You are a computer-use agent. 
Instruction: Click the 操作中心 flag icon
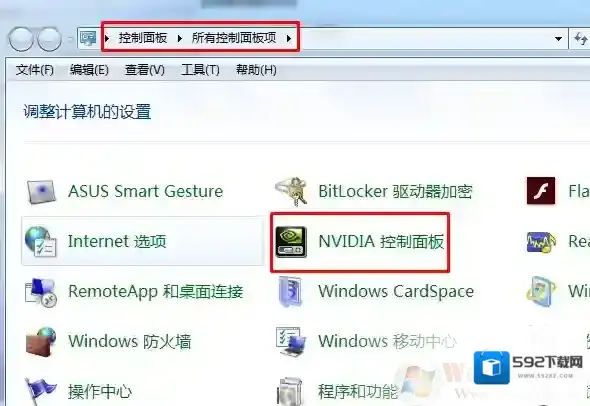click(x=40, y=391)
